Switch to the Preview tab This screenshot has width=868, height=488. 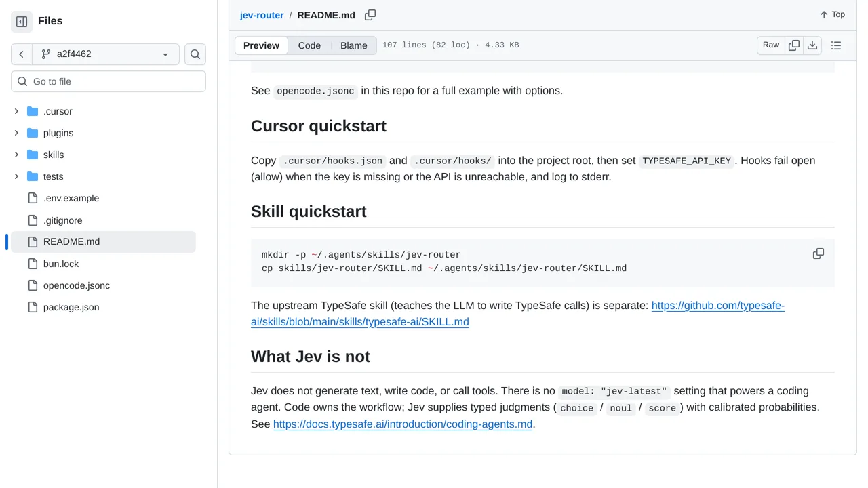coord(261,45)
